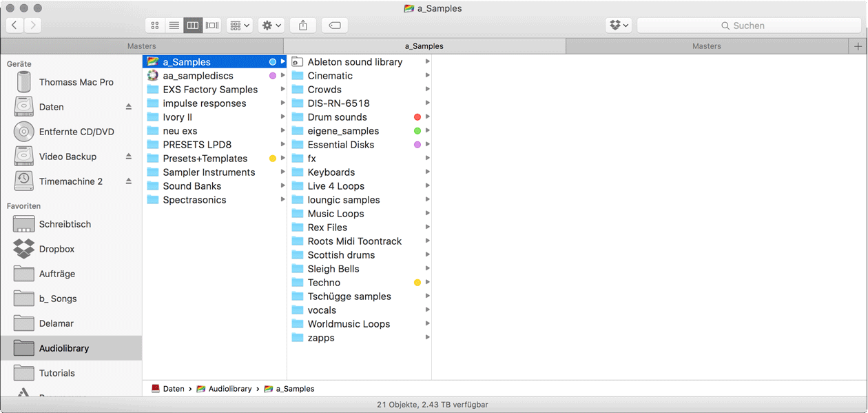Viewport: 868px width, 413px height.
Task: Open Aufträge folder in sidebar
Action: 71,274
